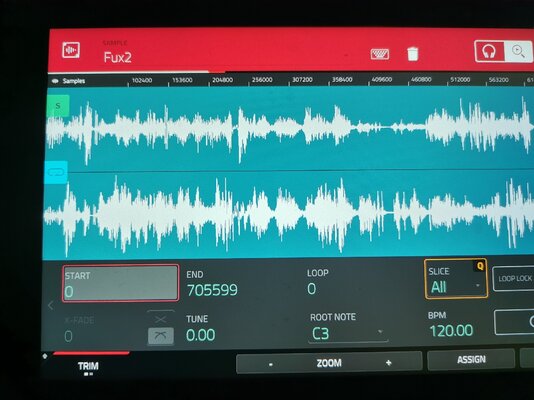Click the Assign button

(x=471, y=359)
